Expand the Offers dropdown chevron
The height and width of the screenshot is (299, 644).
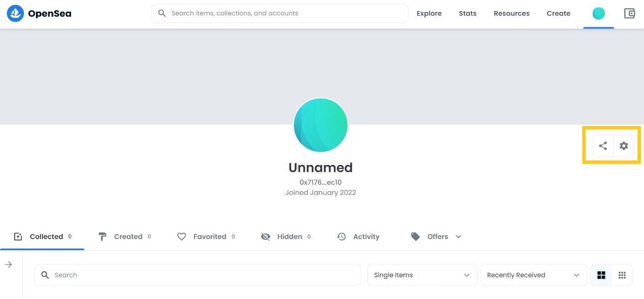point(458,237)
